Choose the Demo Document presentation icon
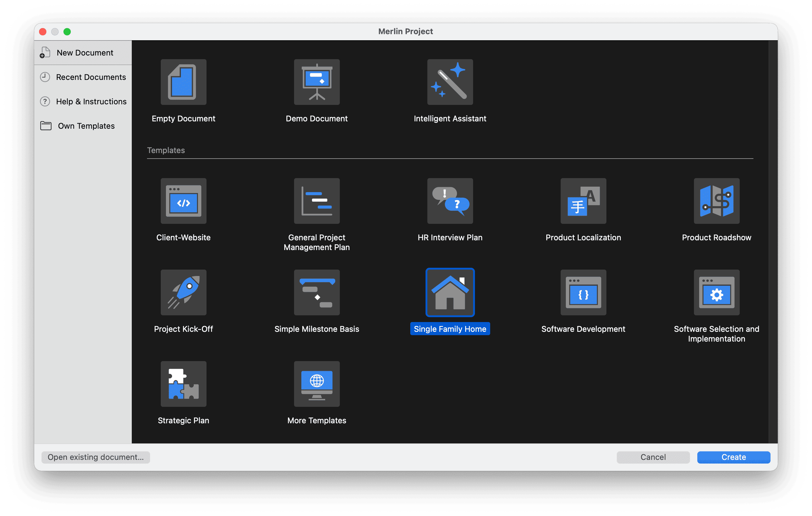812x516 pixels. click(317, 82)
